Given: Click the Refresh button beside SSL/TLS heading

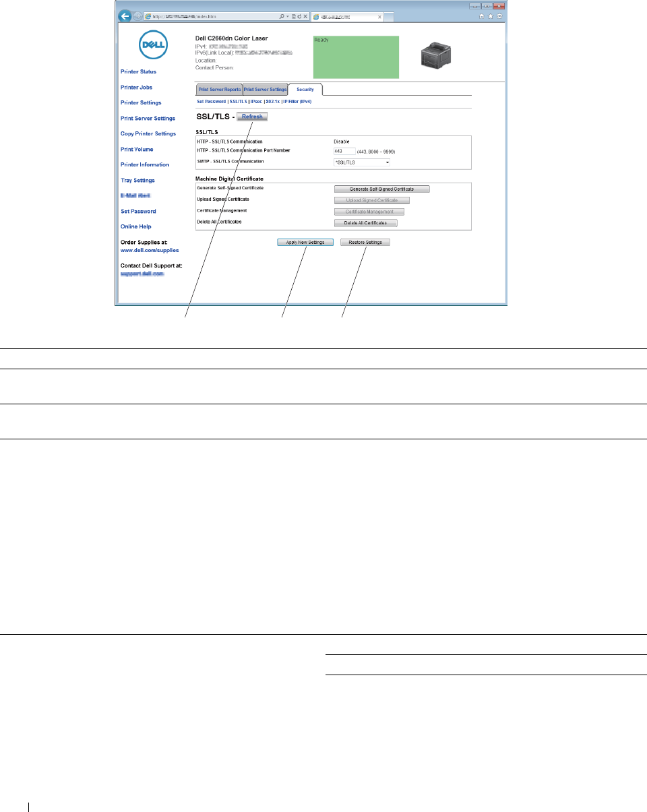Looking at the screenshot, I should coord(253,117).
